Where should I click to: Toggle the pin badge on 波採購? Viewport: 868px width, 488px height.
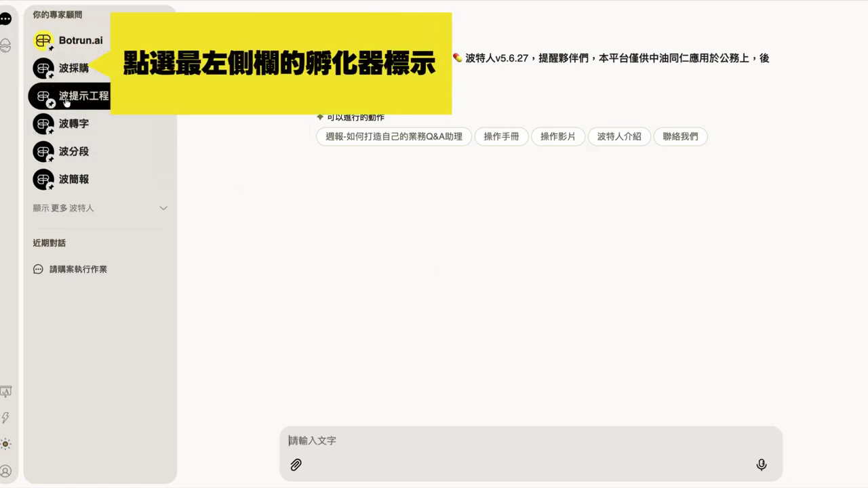(x=51, y=76)
